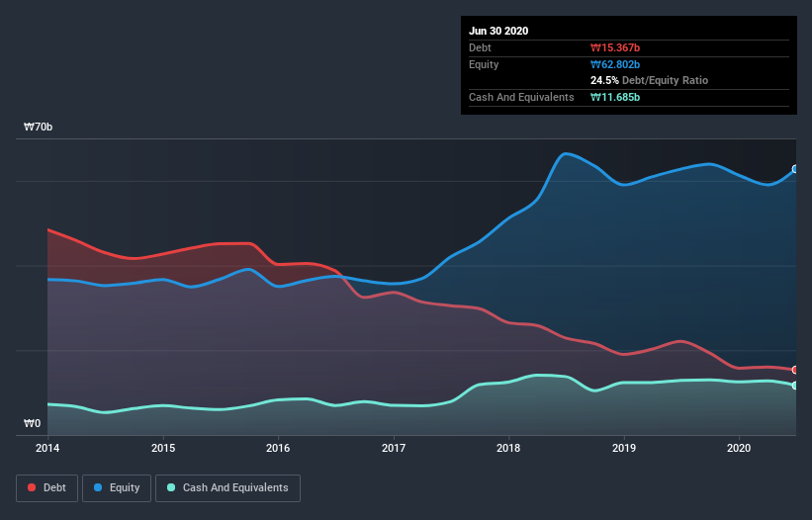Viewport: 812px width, 520px height.
Task: Select the 2018 x-axis label
Action: click(508, 448)
